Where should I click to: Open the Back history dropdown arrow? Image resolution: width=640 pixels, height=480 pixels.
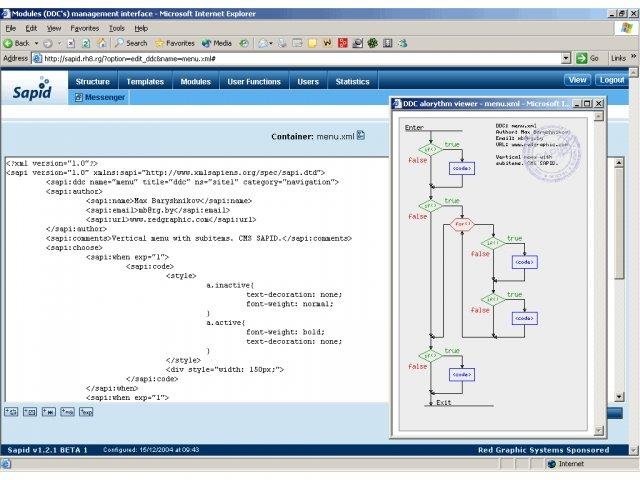coord(36,43)
